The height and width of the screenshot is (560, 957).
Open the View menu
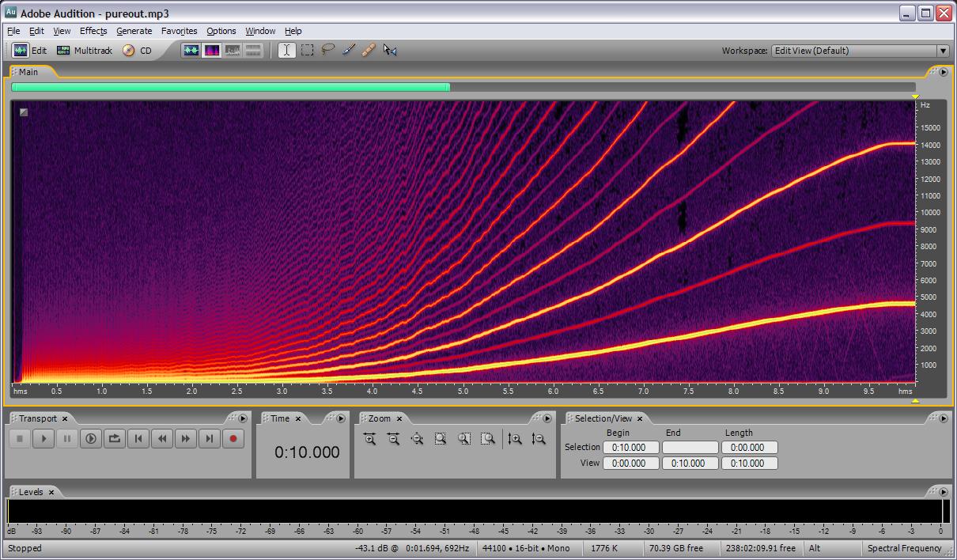(62, 31)
